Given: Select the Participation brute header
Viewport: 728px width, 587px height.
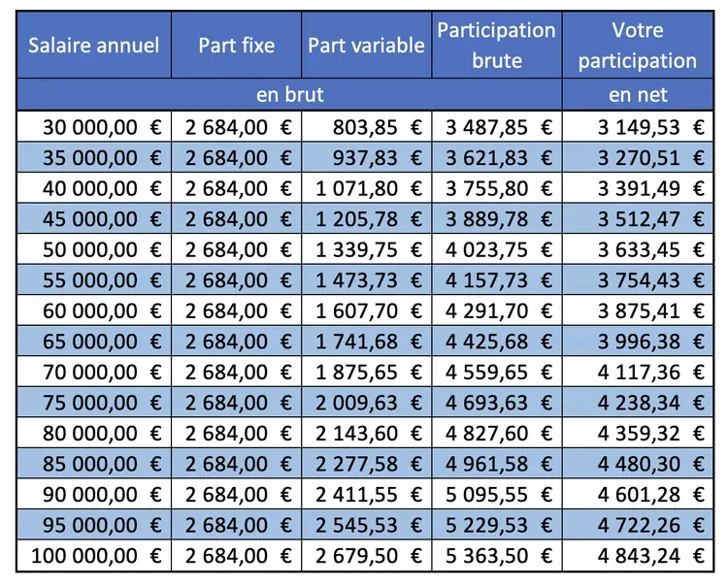Looking at the screenshot, I should point(496,46).
